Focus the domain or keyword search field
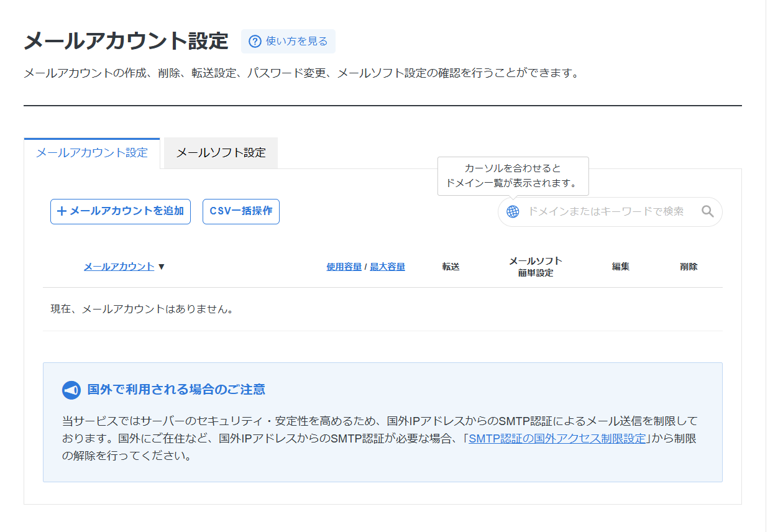The image size is (783, 532). click(x=610, y=212)
